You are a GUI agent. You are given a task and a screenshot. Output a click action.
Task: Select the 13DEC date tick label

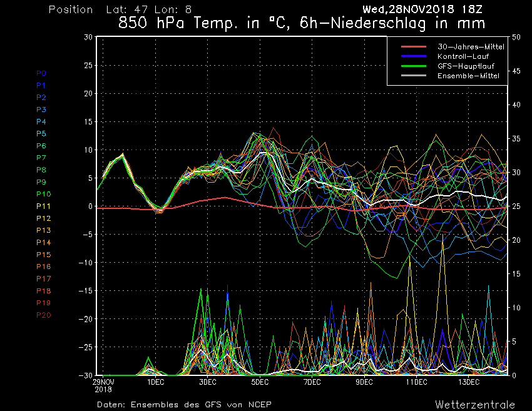pos(468,382)
